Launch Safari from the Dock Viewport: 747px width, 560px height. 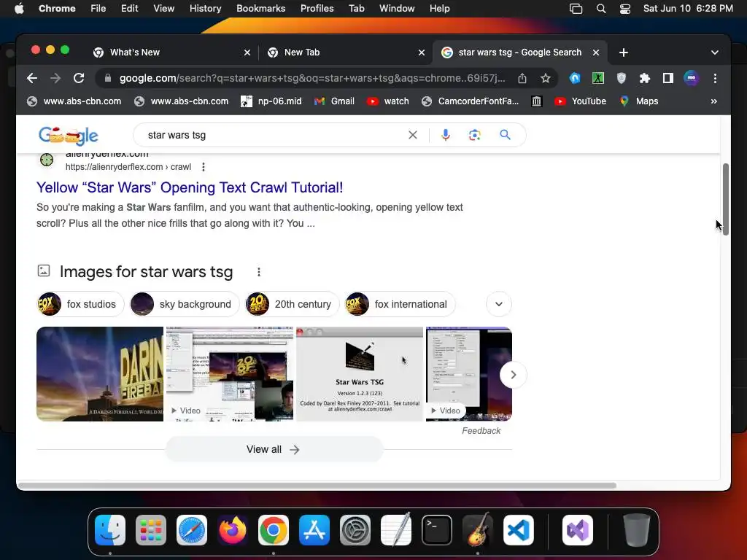(192, 530)
